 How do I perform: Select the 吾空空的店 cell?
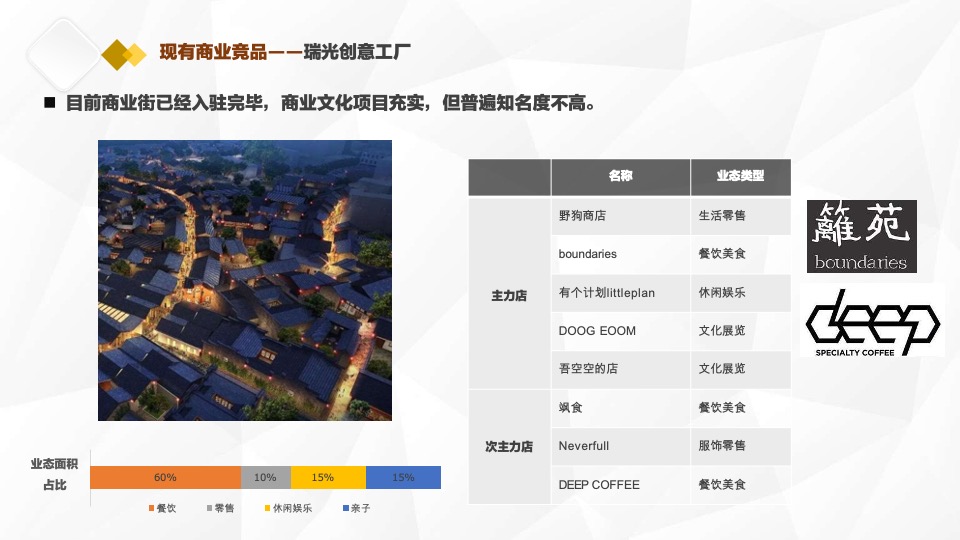[x=621, y=369]
